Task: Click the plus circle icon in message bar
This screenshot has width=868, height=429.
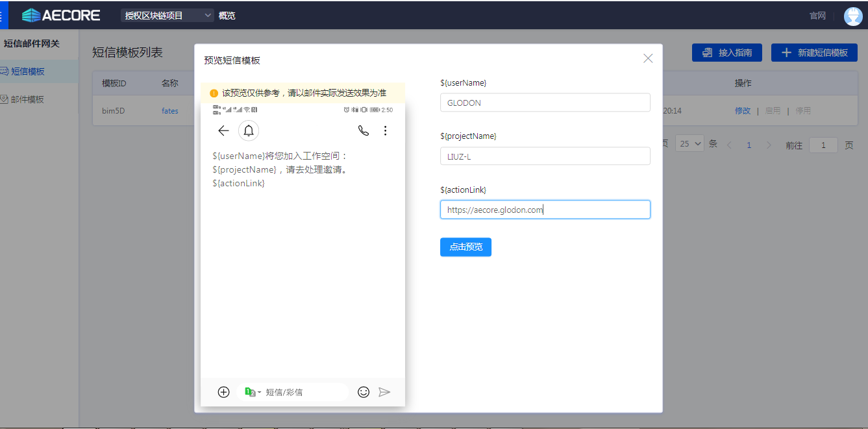Action: click(x=223, y=392)
